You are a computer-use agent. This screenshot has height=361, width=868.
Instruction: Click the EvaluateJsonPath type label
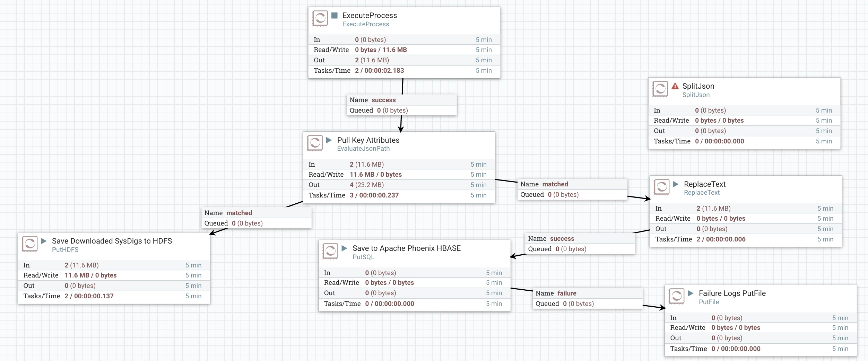tap(363, 149)
